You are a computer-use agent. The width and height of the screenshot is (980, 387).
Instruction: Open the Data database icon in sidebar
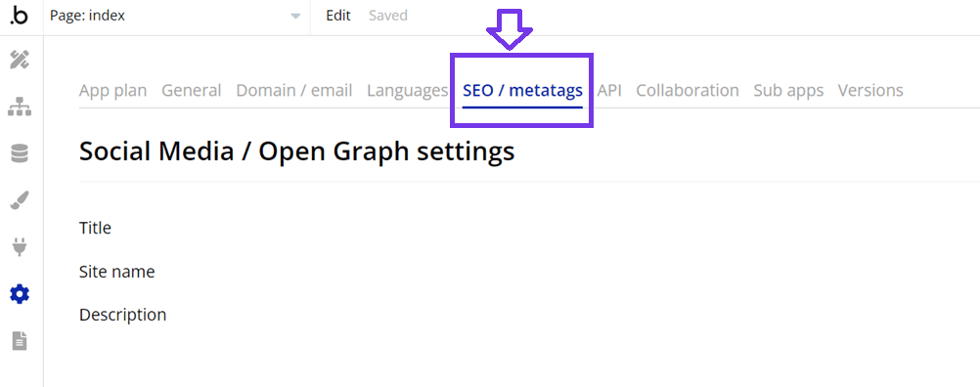coord(20,153)
